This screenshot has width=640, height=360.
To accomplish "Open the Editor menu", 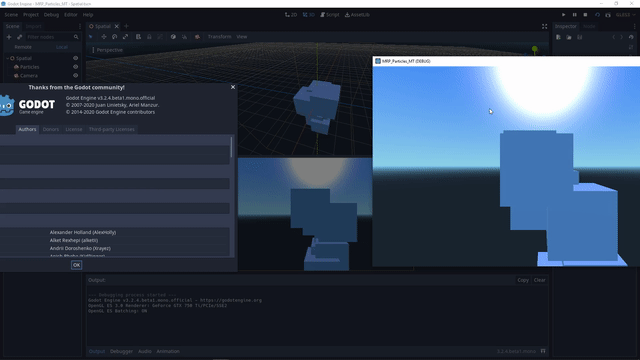I will (x=71, y=15).
